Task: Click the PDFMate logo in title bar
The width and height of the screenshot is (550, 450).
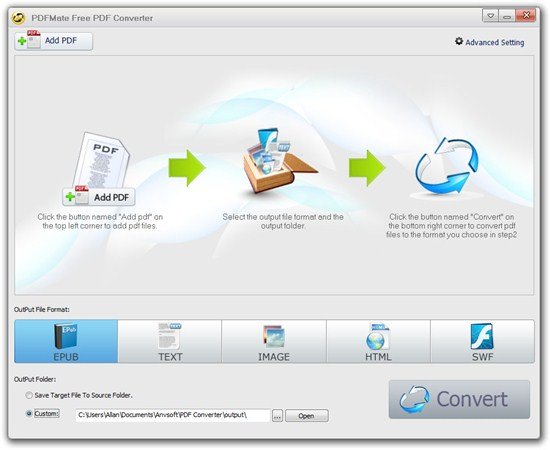Action: [18, 18]
